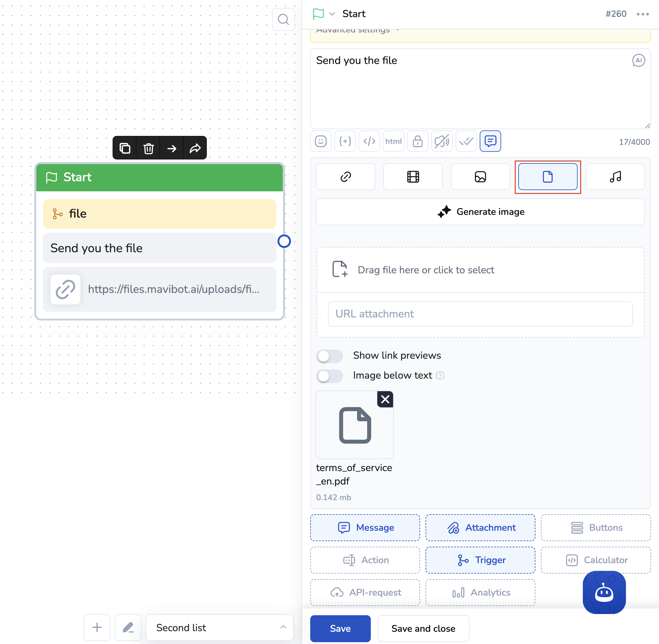Choose the image attachment type icon
659x644 pixels.
(x=480, y=177)
